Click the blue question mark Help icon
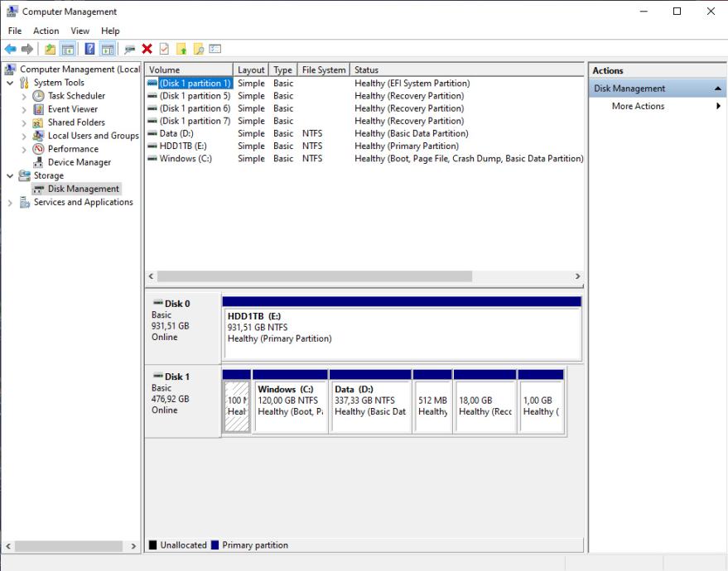 click(90, 50)
